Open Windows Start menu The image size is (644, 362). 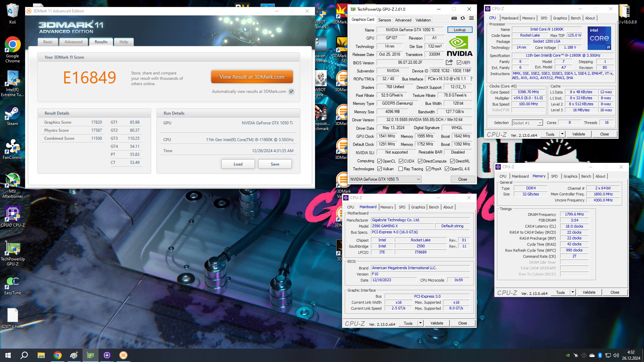click(8, 355)
